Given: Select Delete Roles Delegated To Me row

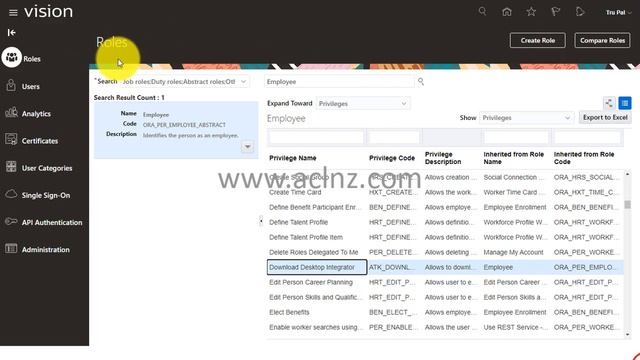Looking at the screenshot, I should (445, 252).
